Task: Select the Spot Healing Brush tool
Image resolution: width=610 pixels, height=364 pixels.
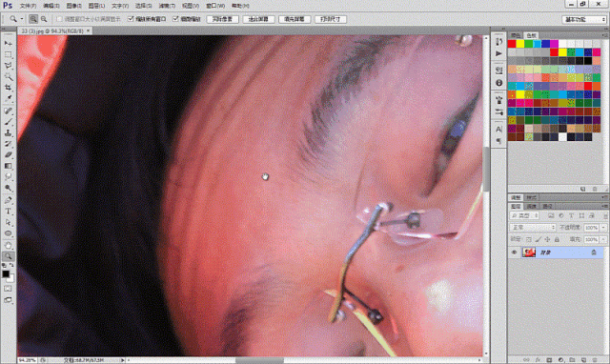Action: click(x=9, y=111)
